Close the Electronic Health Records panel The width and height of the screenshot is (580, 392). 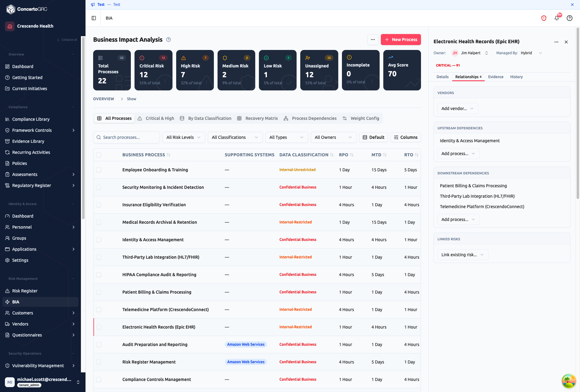tap(566, 42)
